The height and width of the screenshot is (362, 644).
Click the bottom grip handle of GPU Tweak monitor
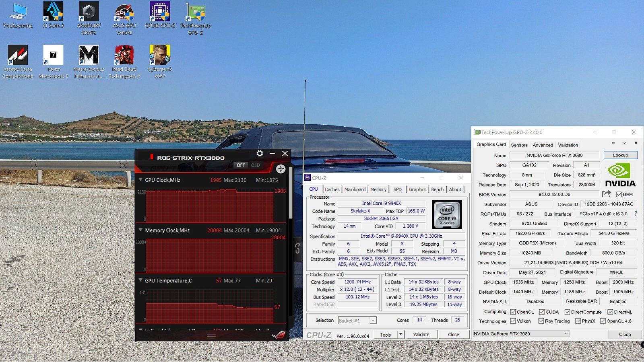(211, 336)
